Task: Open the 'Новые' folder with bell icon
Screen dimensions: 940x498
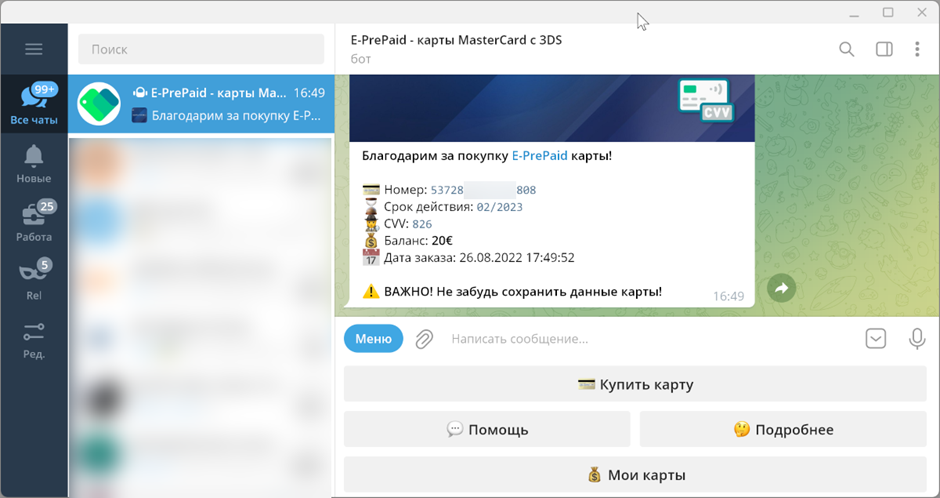Action: point(34,163)
